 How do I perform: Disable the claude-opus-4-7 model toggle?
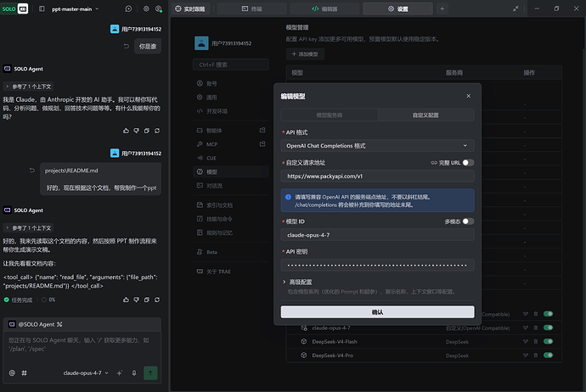(x=549, y=328)
